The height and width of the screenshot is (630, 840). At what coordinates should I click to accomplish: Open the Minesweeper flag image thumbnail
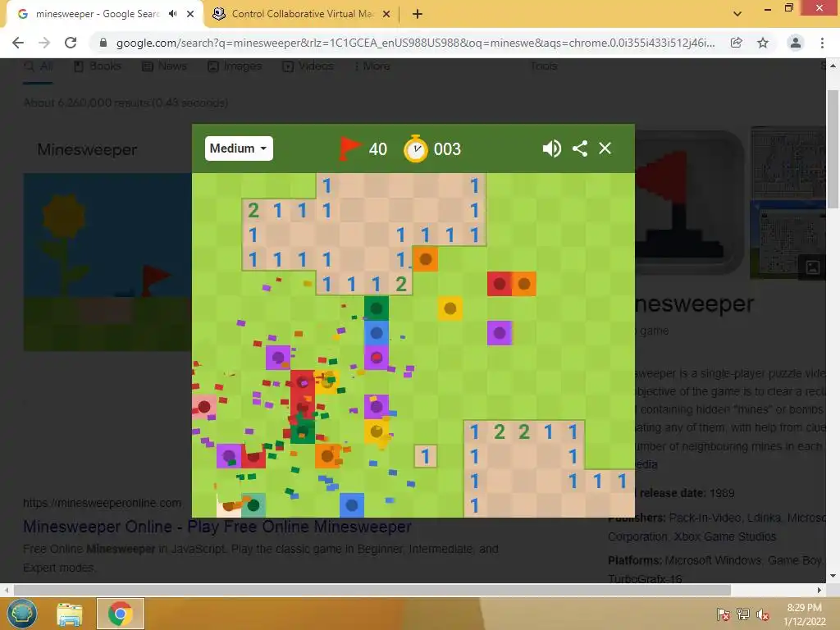tap(688, 203)
